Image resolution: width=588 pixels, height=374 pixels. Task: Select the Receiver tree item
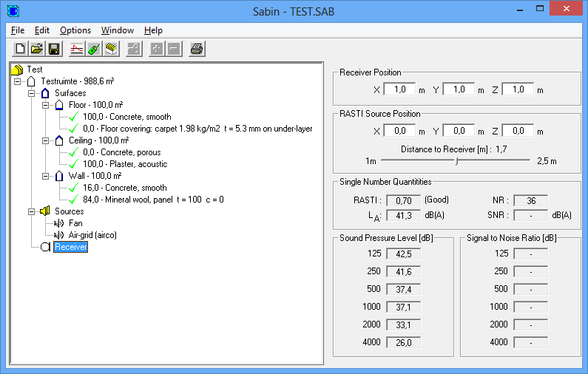click(x=70, y=247)
